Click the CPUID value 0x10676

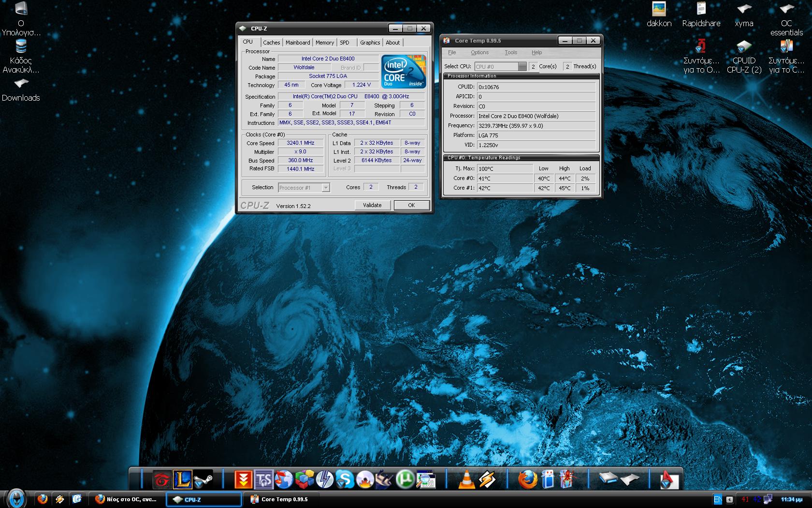click(536, 87)
